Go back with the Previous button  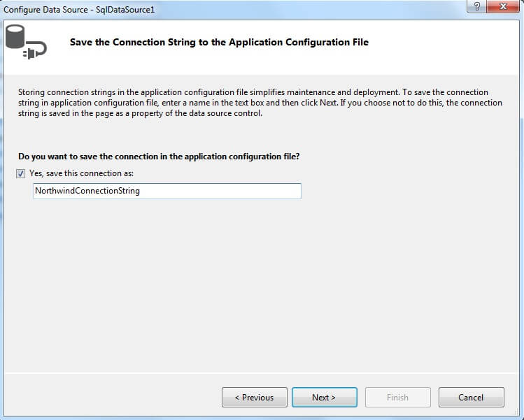254,397
